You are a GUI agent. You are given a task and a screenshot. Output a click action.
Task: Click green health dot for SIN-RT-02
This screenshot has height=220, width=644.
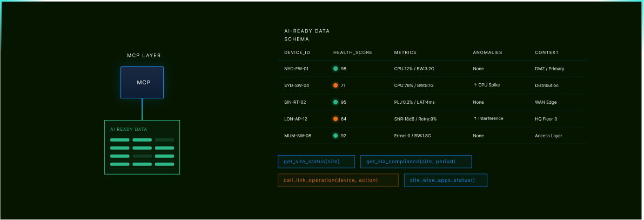click(336, 102)
